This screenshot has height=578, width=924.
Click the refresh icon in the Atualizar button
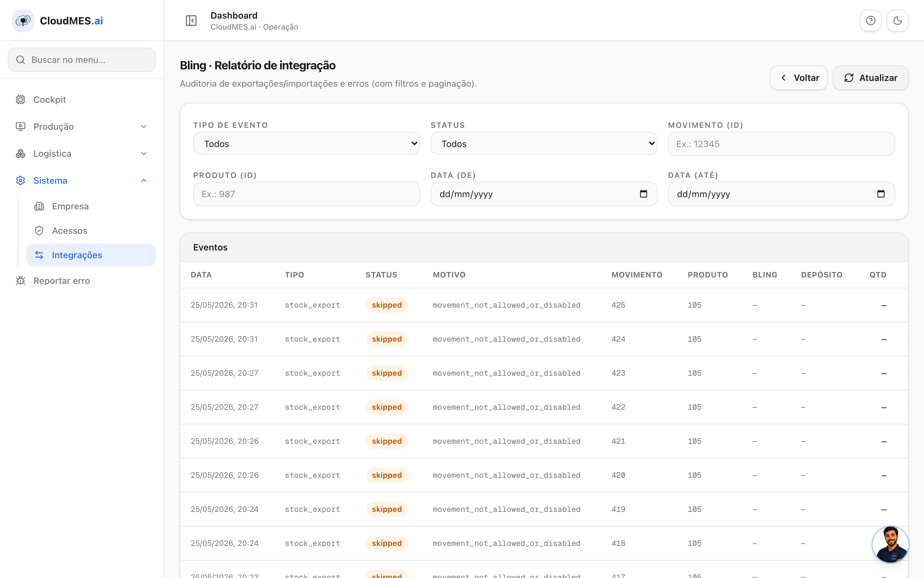[849, 78]
